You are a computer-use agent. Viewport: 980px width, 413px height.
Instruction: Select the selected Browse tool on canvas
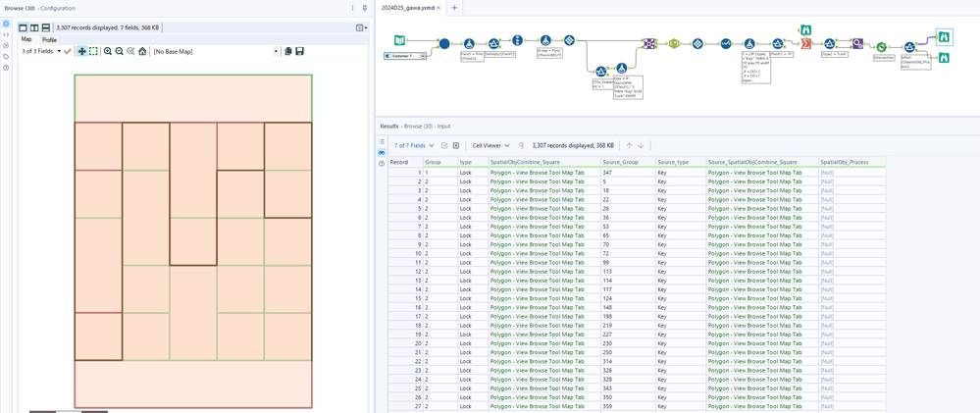(x=944, y=36)
